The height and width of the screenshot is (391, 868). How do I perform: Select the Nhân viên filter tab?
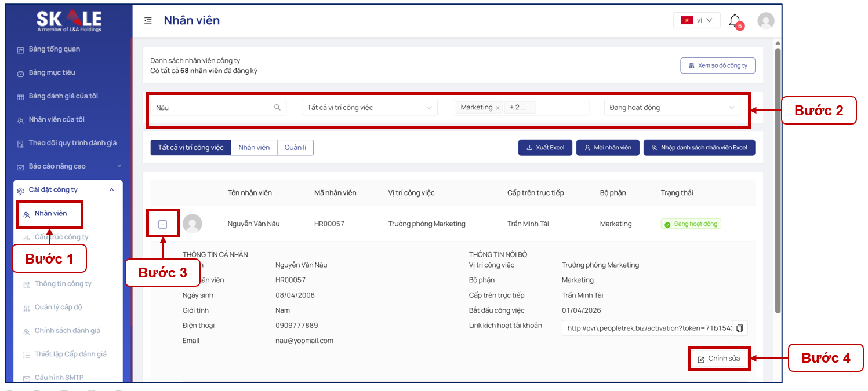tap(254, 148)
